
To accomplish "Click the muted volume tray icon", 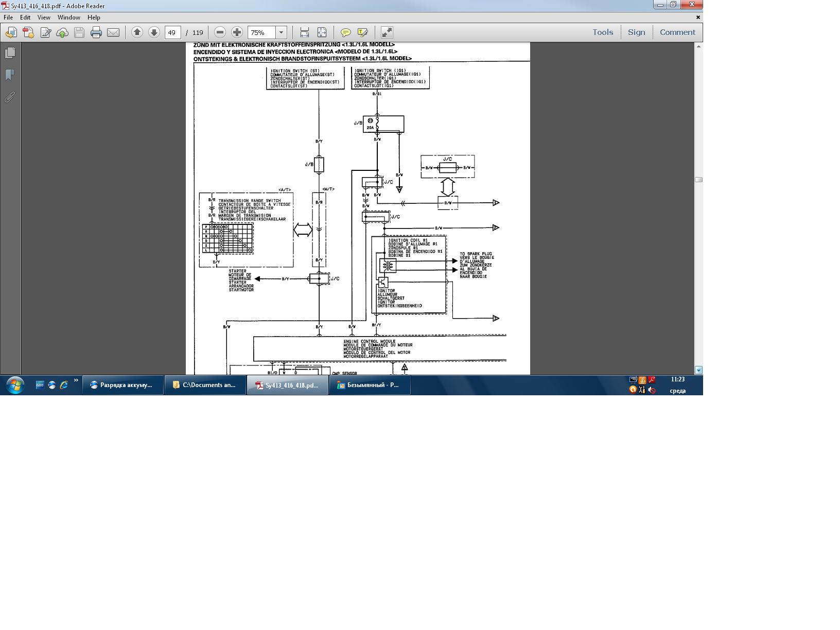I will 652,390.
